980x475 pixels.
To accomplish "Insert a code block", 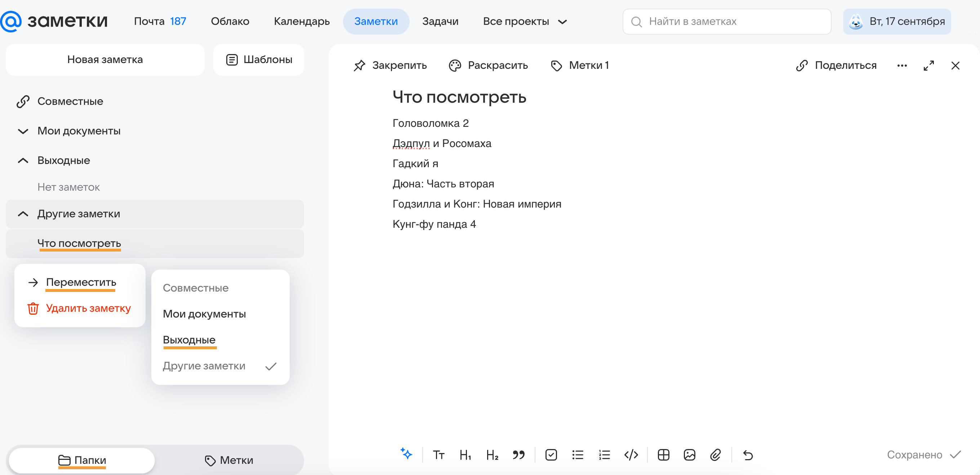I will (x=631, y=455).
